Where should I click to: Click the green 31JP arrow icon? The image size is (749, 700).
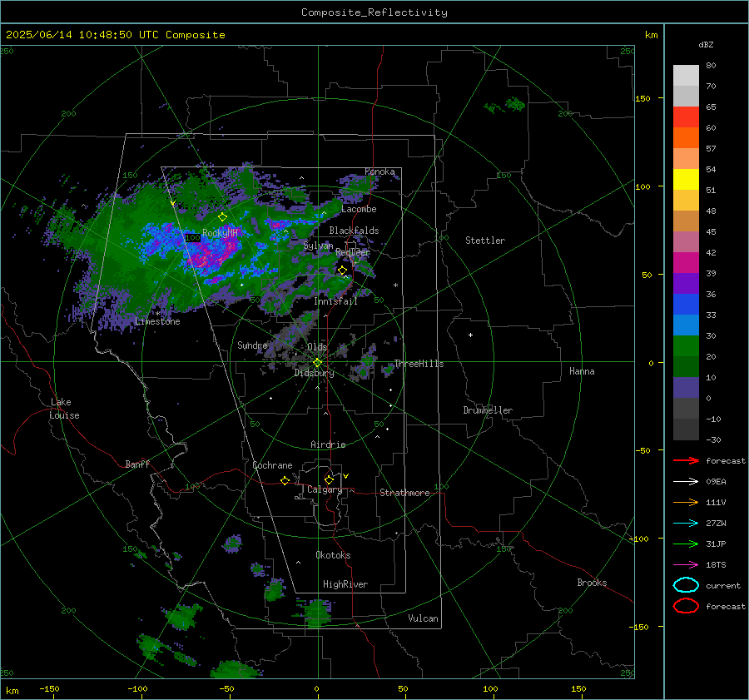point(686,544)
